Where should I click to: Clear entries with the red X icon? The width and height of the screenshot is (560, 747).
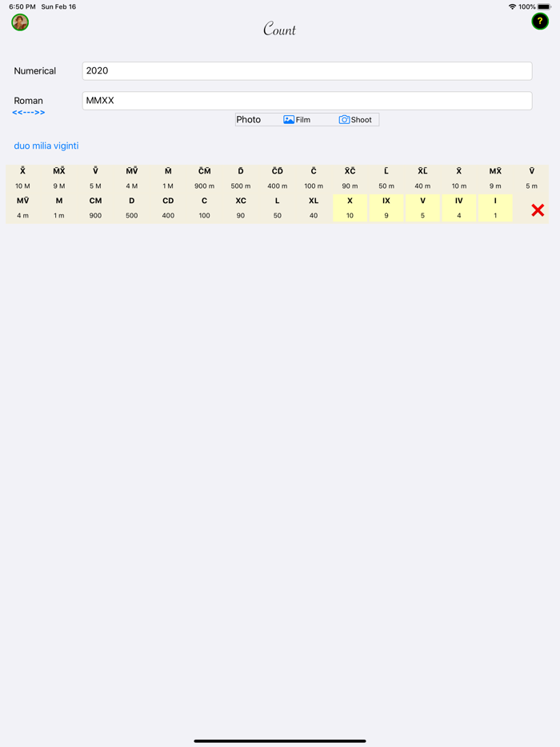click(x=538, y=210)
